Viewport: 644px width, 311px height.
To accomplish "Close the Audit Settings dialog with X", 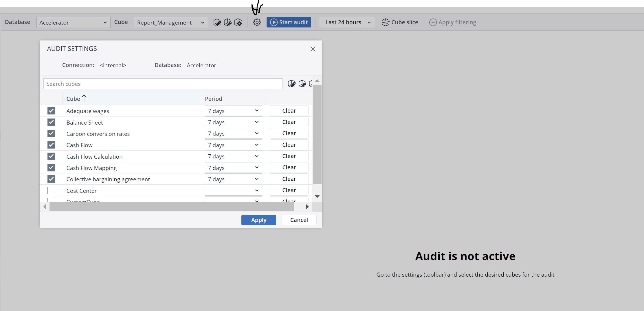I will [313, 49].
